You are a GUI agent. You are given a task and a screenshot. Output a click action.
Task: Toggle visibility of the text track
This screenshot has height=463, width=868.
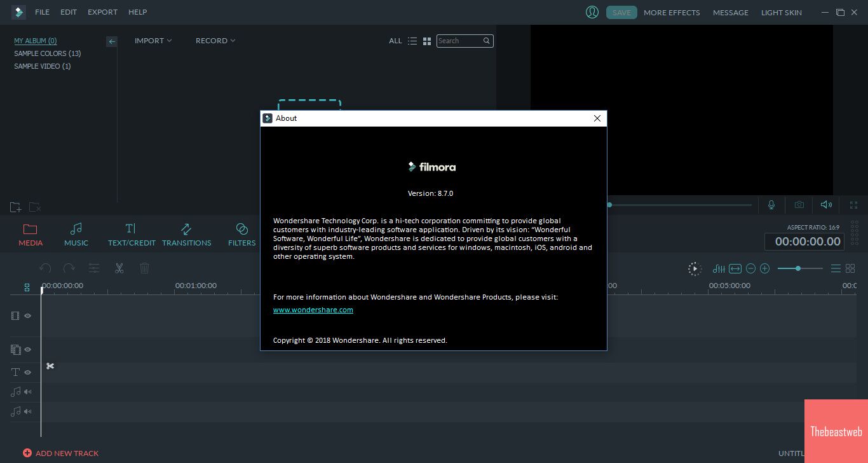pos(28,372)
